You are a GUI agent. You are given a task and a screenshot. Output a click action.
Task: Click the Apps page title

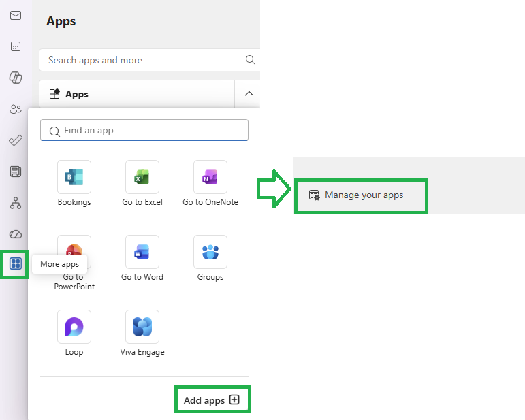pos(61,21)
